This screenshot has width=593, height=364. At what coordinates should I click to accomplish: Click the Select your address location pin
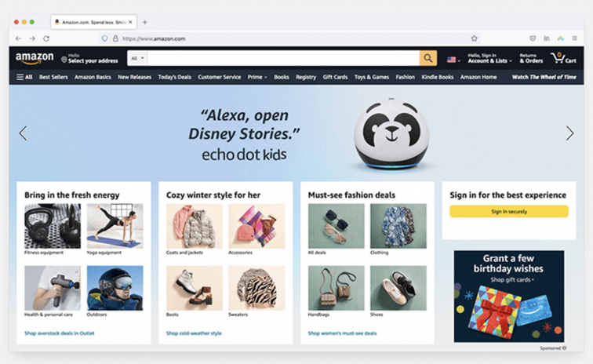coord(64,60)
